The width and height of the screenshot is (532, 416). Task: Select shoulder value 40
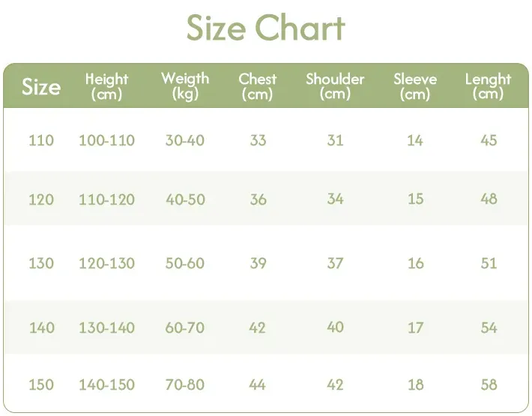tap(335, 327)
